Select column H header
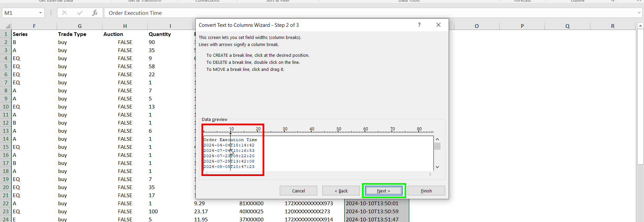644x222 pixels. click(x=125, y=26)
